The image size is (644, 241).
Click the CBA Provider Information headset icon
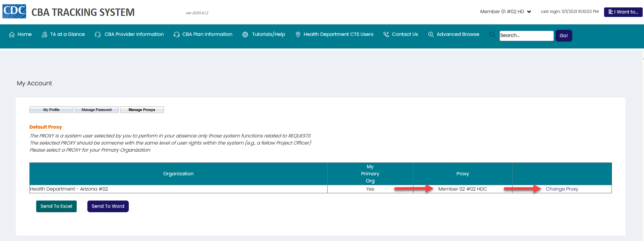point(98,35)
